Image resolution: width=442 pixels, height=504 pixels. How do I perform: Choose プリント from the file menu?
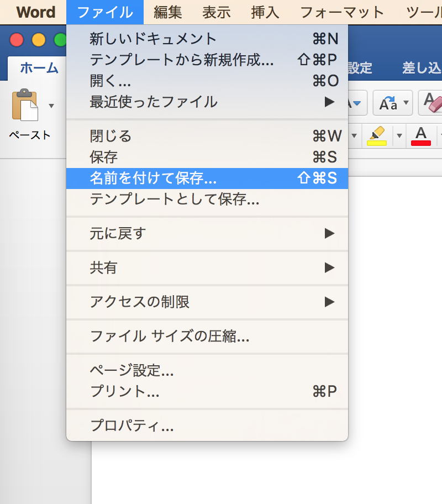click(124, 392)
